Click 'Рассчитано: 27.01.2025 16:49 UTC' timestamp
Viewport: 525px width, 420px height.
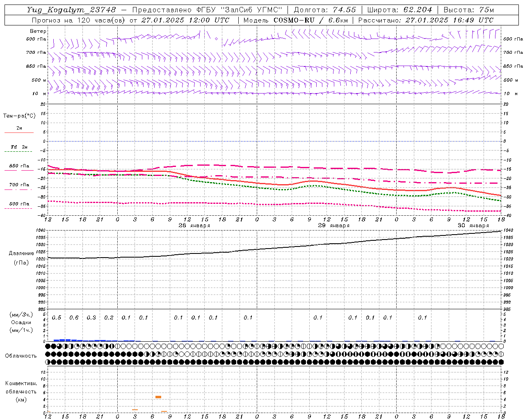(x=426, y=20)
